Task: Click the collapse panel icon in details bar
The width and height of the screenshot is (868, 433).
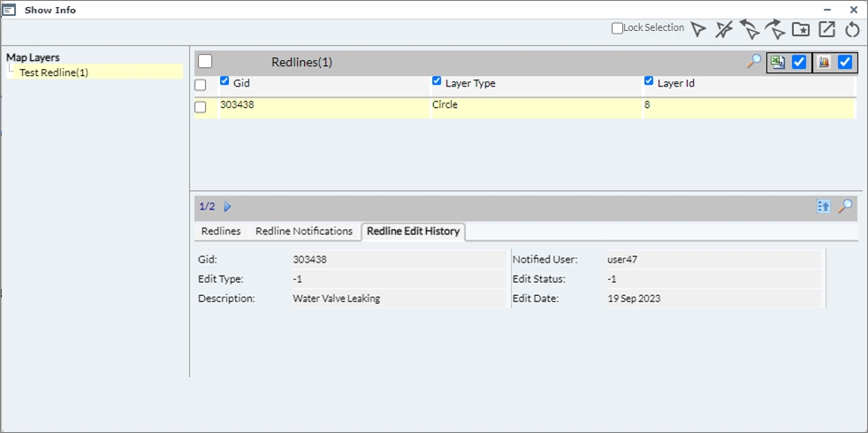Action: (824, 206)
